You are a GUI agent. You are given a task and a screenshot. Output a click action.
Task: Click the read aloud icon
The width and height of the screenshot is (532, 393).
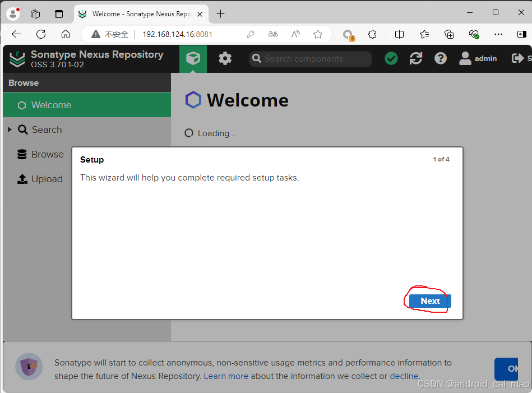pos(295,34)
